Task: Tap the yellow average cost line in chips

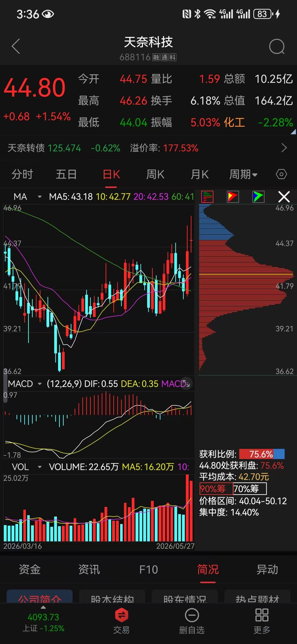Action: click(246, 274)
